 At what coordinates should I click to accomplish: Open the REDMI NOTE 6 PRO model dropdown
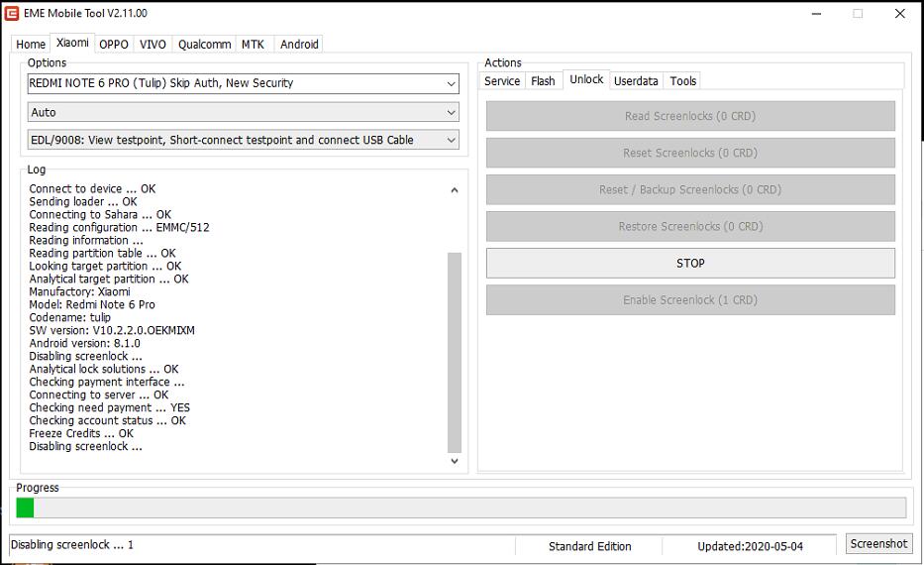[244, 83]
